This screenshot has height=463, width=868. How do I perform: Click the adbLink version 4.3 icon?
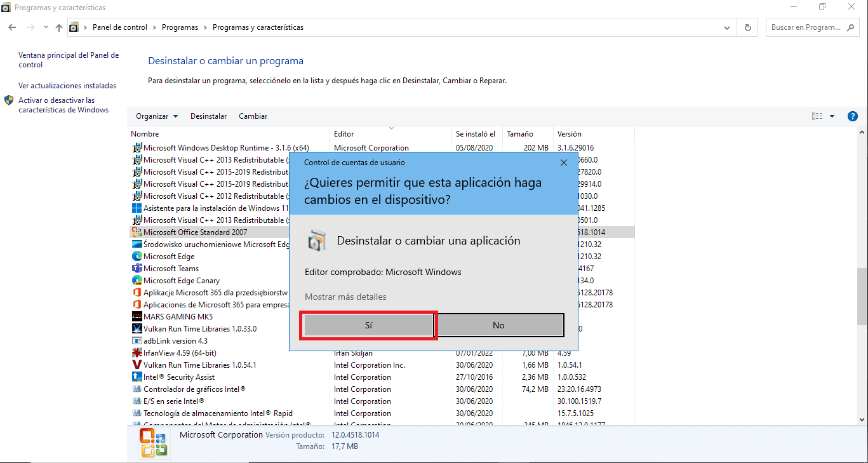(137, 341)
